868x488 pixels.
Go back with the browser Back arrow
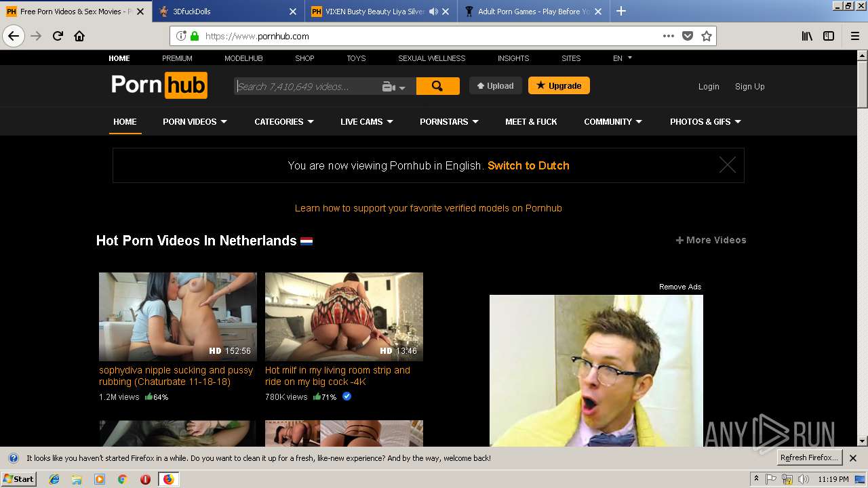[14, 36]
